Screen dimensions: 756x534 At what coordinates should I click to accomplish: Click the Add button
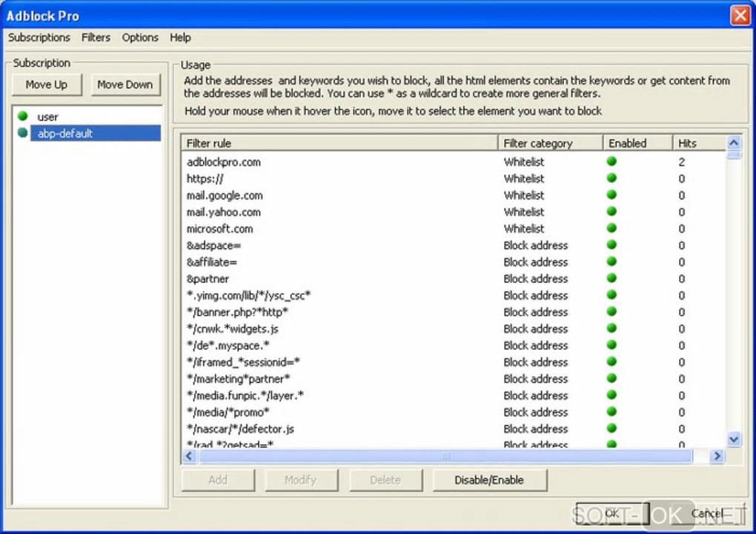pos(218,480)
